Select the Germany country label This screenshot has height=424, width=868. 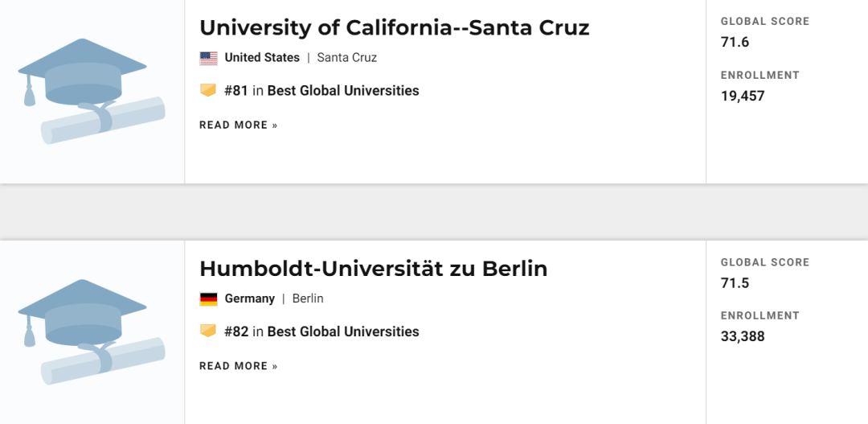click(x=250, y=298)
